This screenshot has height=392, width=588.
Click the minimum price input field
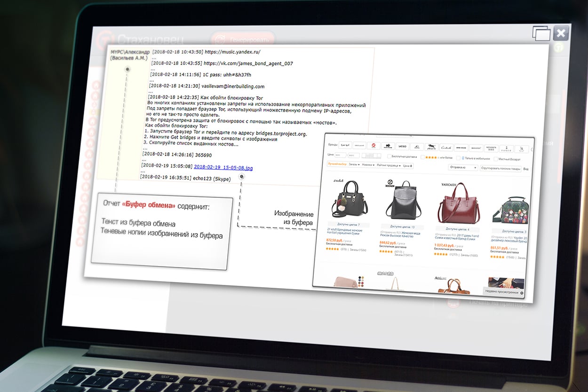[340, 155]
